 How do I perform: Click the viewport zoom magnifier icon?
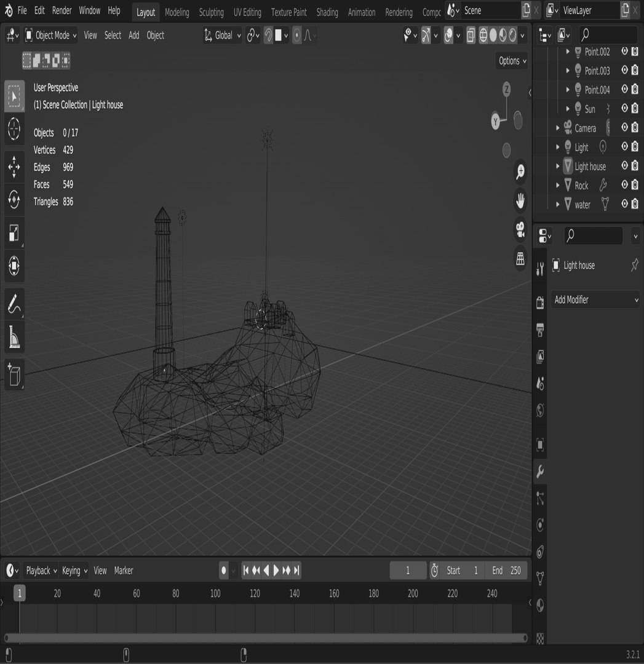pyautogui.click(x=520, y=172)
